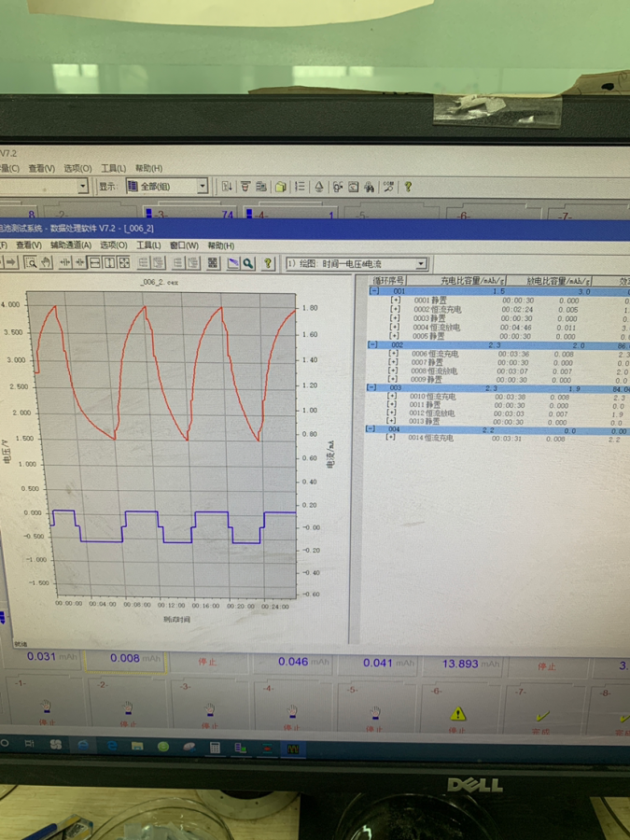Expand step 0002 恒流充电 row
The image size is (630, 840).
[x=395, y=310]
